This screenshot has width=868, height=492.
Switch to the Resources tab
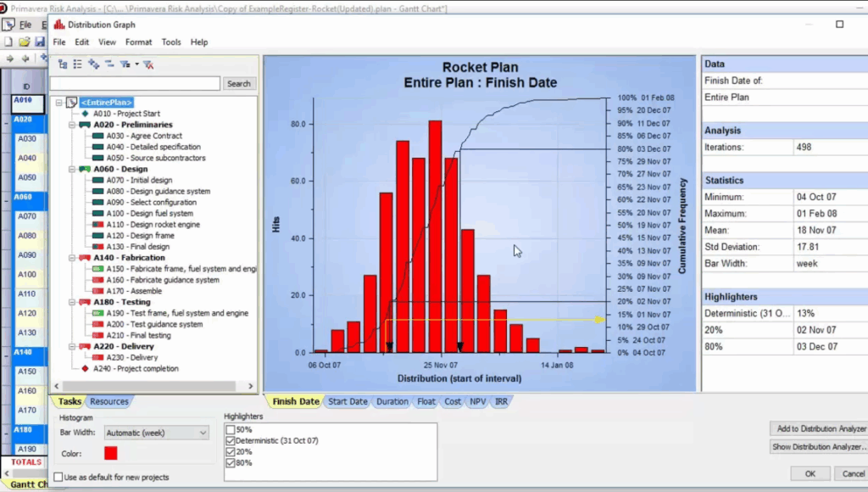click(109, 402)
